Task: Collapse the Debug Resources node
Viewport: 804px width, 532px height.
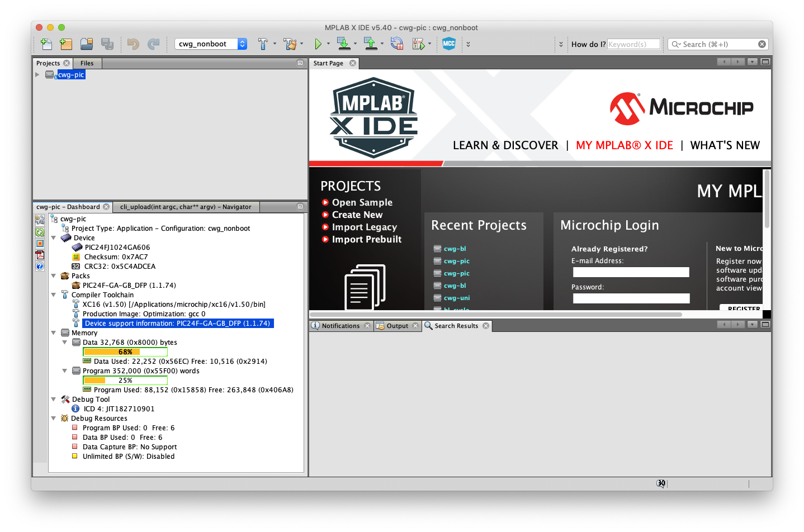Action: click(x=54, y=419)
